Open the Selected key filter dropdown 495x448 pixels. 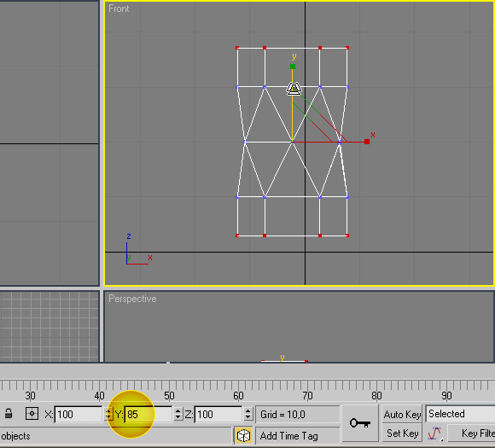click(x=460, y=414)
